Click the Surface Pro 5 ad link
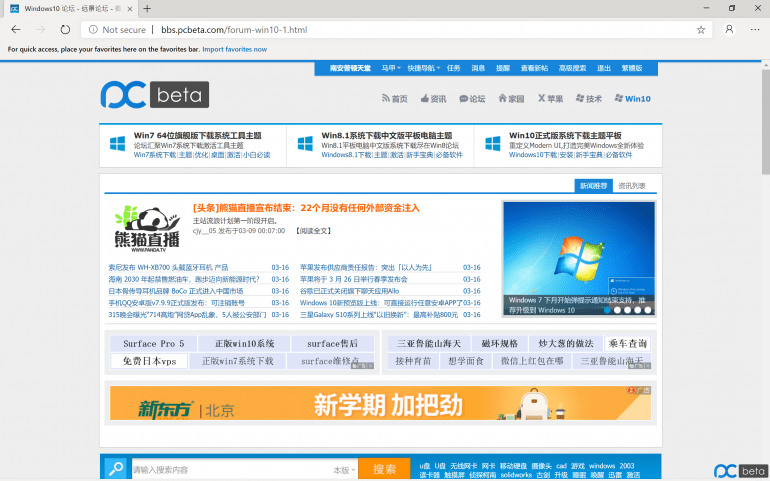 tap(154, 343)
